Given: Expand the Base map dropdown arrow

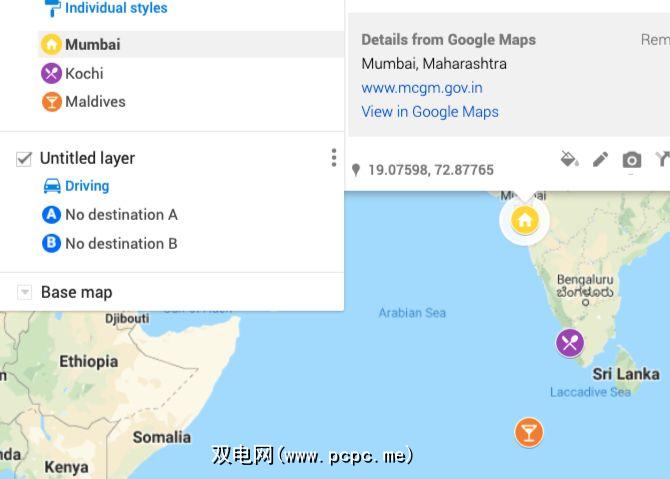Looking at the screenshot, I should [x=24, y=293].
